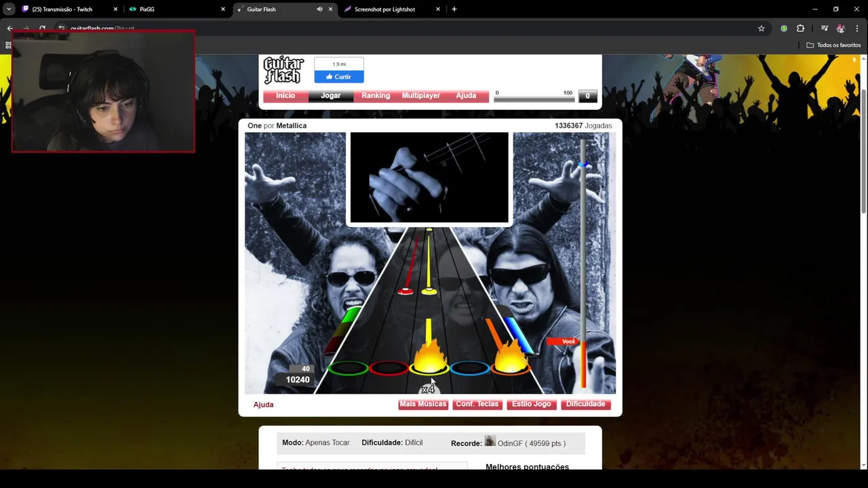This screenshot has height=488, width=868.
Task: Hit the flaming orange fret button
Action: (511, 365)
